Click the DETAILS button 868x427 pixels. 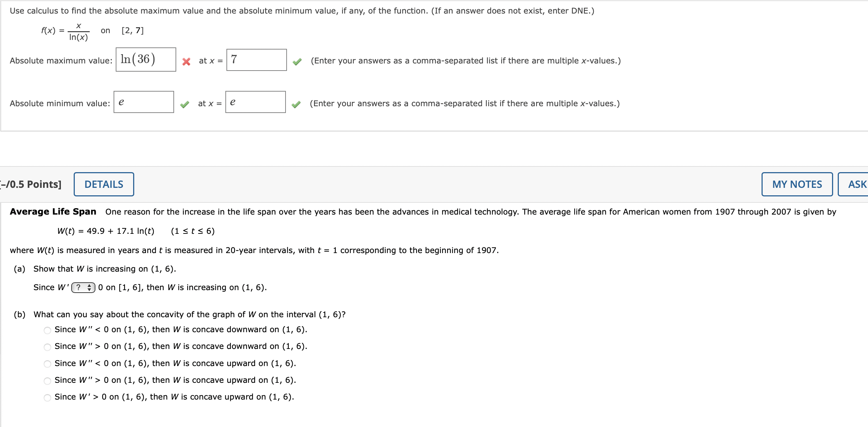pyautogui.click(x=104, y=184)
